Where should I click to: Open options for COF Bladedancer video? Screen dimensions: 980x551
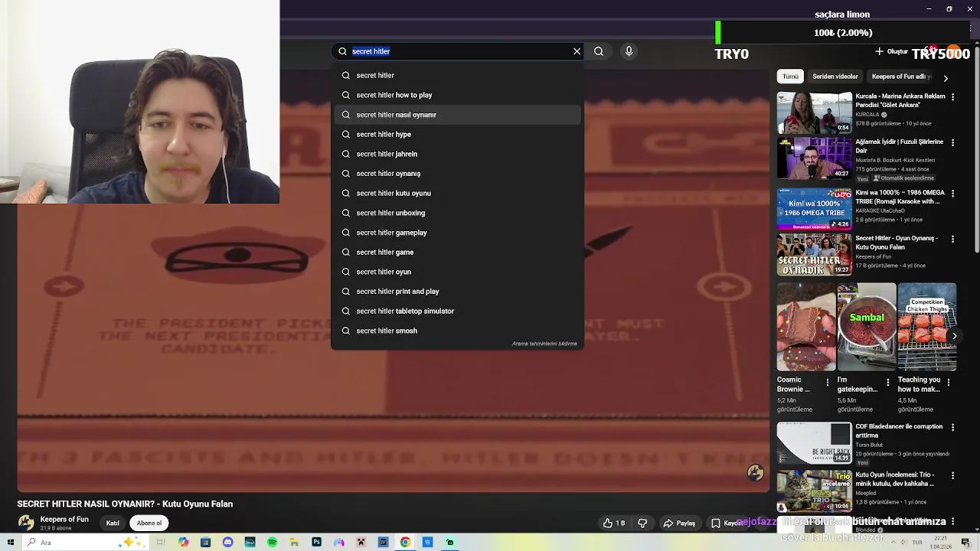(952, 427)
